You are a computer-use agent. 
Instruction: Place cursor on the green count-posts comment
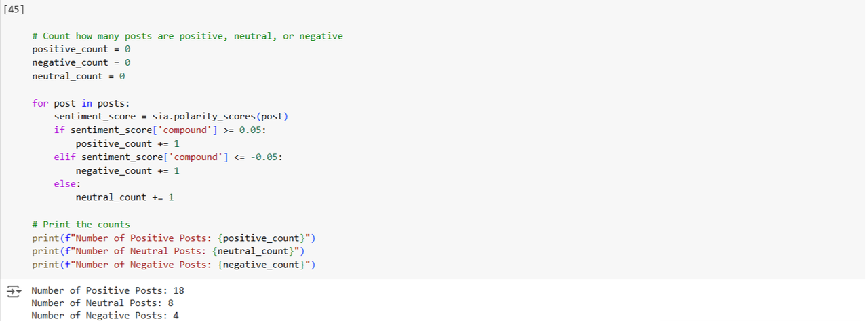click(187, 36)
